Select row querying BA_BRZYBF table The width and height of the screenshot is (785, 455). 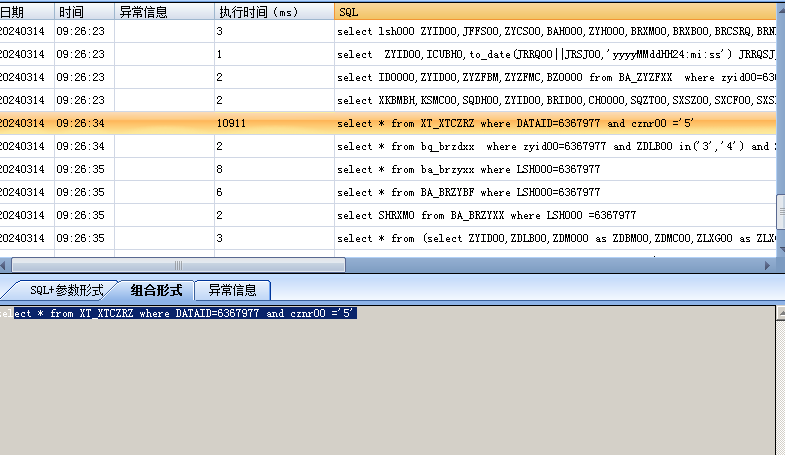388,192
